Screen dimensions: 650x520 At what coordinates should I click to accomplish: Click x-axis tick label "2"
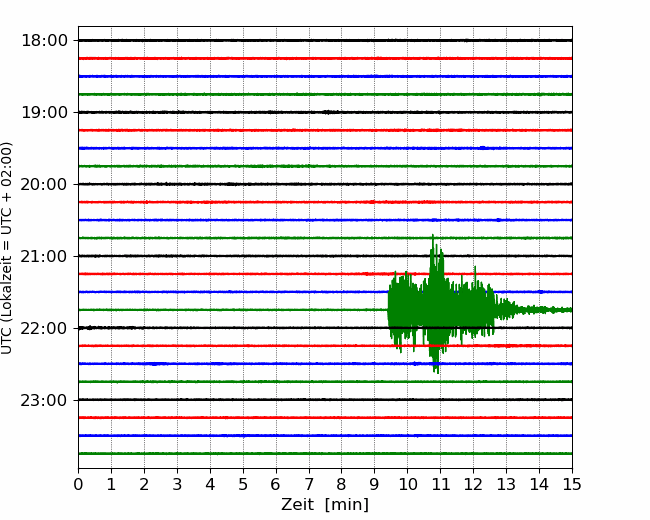coord(144,484)
